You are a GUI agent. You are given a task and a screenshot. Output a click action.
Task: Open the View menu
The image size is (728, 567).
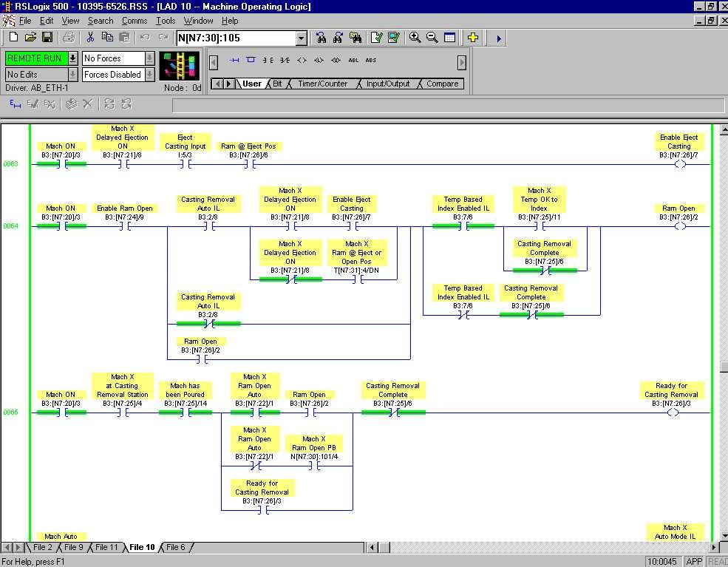pos(70,21)
